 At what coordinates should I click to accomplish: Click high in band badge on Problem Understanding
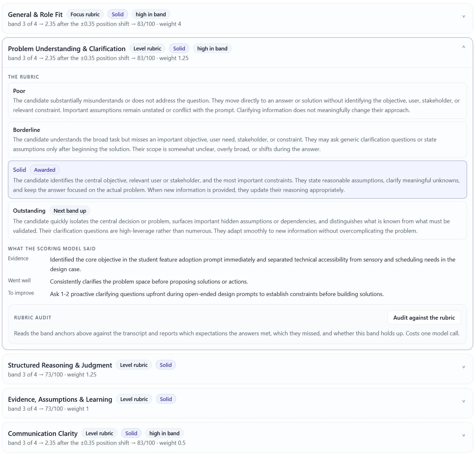(x=212, y=49)
